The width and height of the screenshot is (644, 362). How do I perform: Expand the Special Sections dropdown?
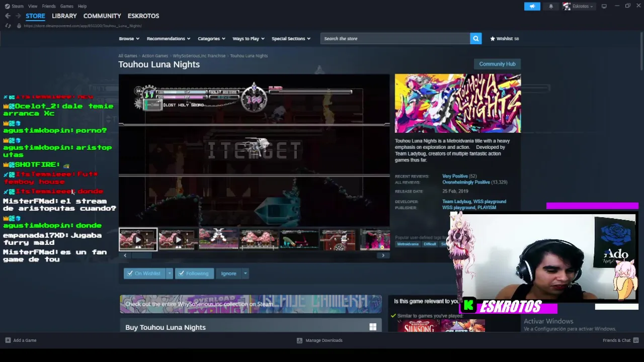291,39
